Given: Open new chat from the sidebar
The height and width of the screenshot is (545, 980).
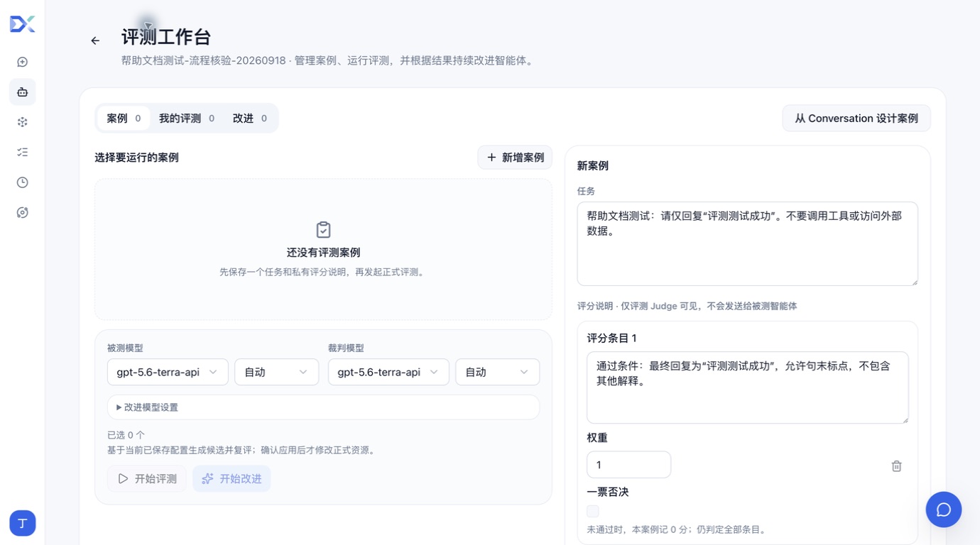Looking at the screenshot, I should tap(23, 62).
